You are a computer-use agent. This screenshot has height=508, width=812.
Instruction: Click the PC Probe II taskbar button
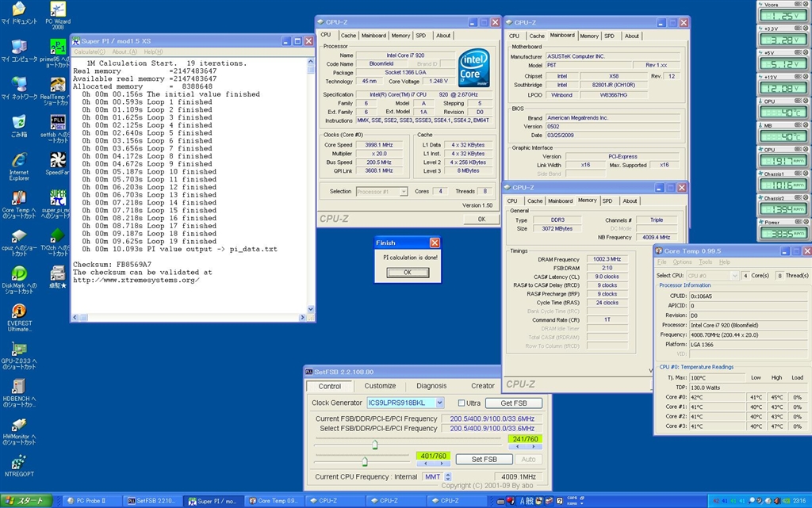pos(91,501)
